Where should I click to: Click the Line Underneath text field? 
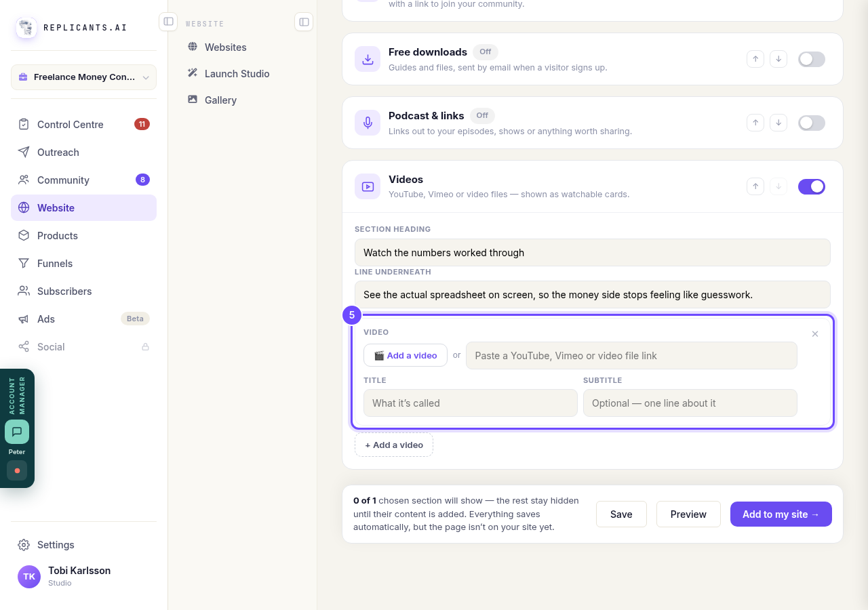coord(593,295)
